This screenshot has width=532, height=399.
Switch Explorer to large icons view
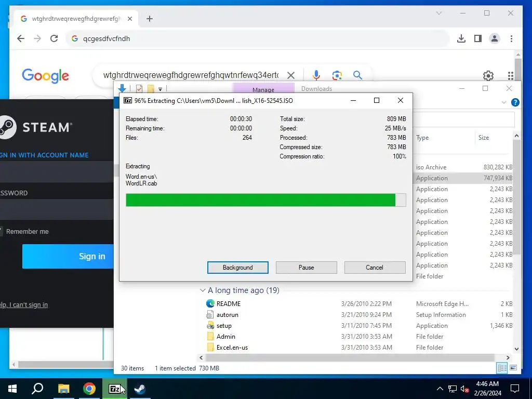click(513, 368)
